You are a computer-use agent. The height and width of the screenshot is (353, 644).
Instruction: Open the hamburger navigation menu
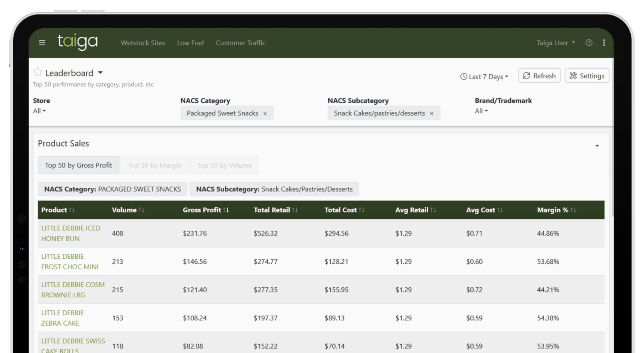(x=42, y=43)
